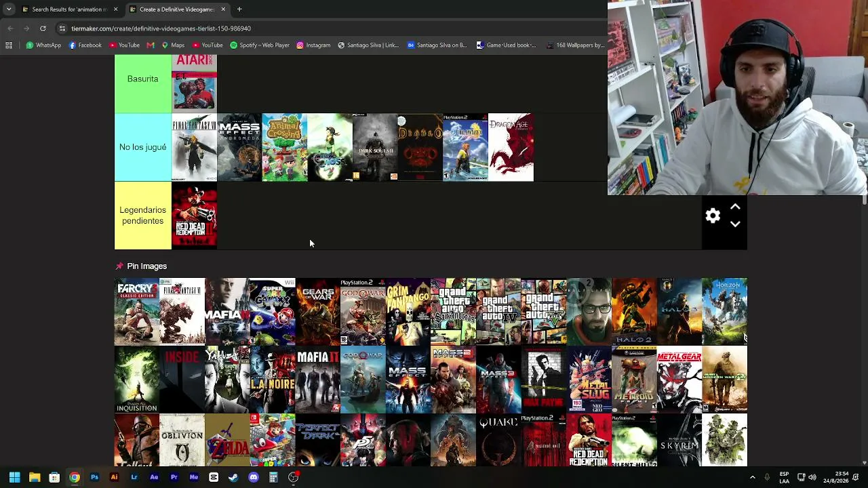Open the 168 Wallpapers bookmark
The image size is (868, 488).
(x=574, y=45)
